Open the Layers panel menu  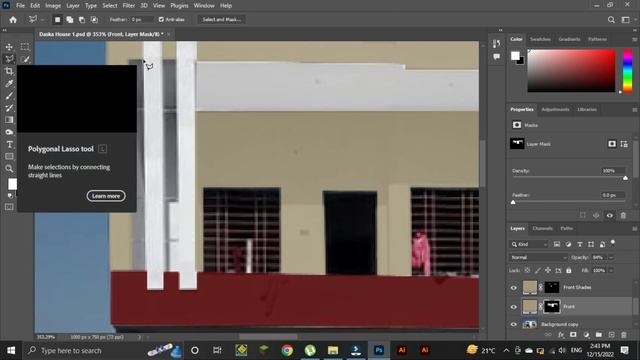pyautogui.click(x=634, y=229)
